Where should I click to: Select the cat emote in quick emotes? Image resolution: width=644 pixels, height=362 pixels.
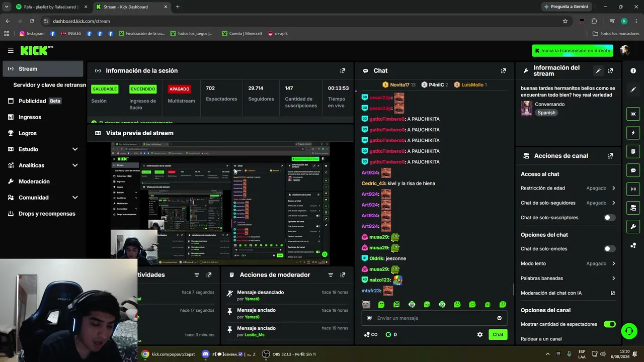point(366,305)
